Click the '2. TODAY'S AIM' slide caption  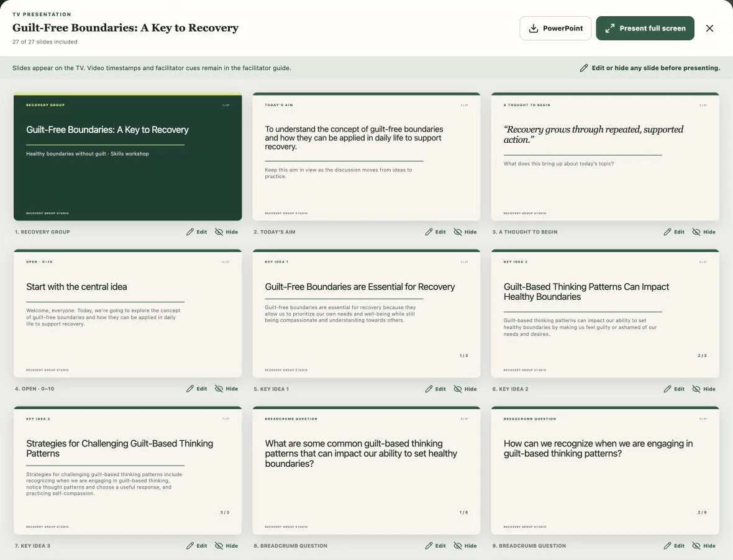click(x=275, y=232)
